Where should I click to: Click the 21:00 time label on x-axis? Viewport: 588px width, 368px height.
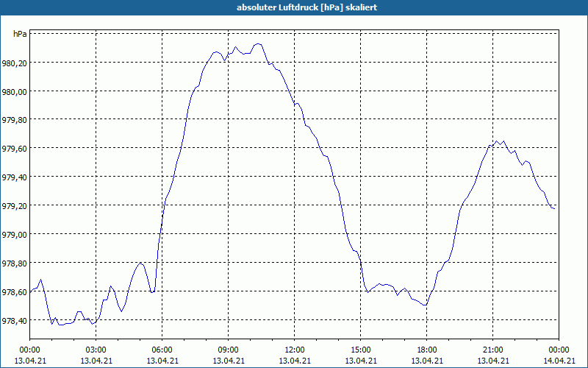492,350
